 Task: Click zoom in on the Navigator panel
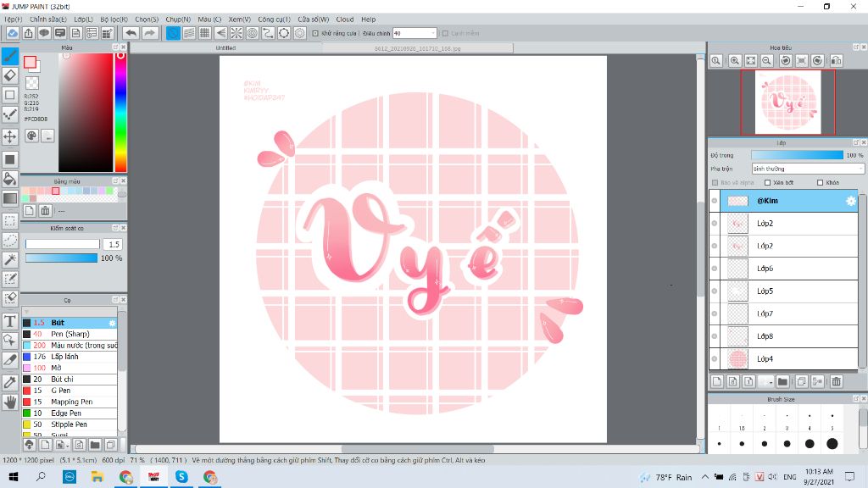[735, 60]
